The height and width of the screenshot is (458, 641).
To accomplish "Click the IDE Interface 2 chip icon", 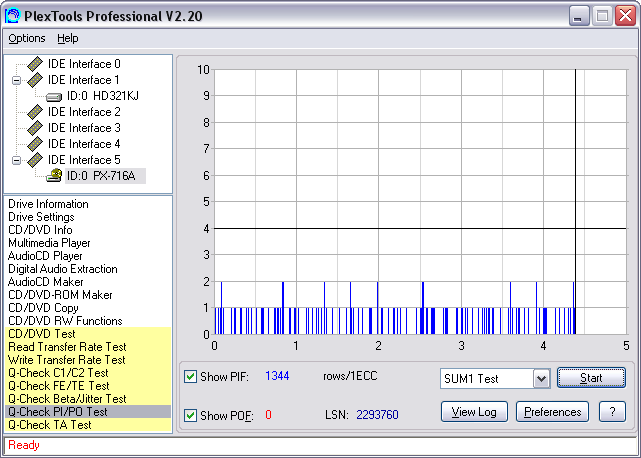I will [35, 112].
